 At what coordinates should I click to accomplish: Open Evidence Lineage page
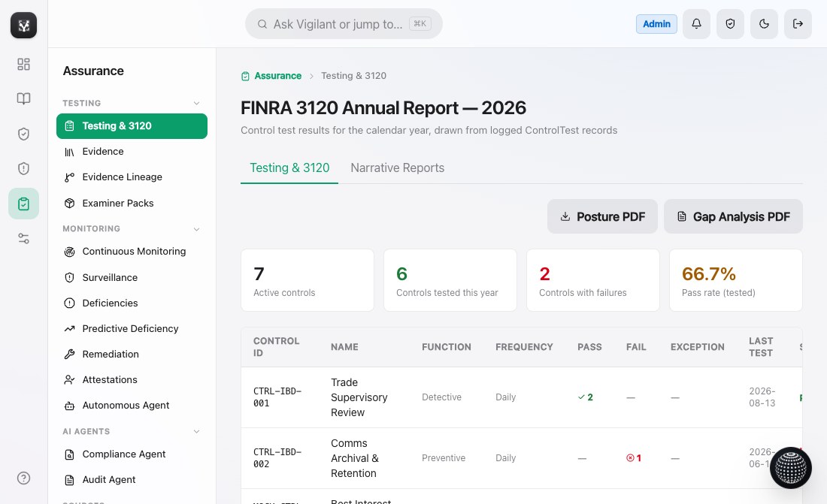click(x=132, y=177)
